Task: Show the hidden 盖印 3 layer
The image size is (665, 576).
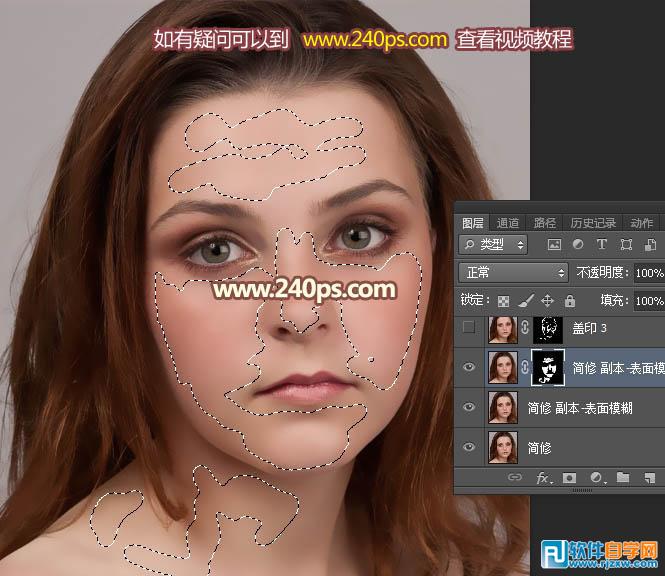Action: (x=469, y=327)
